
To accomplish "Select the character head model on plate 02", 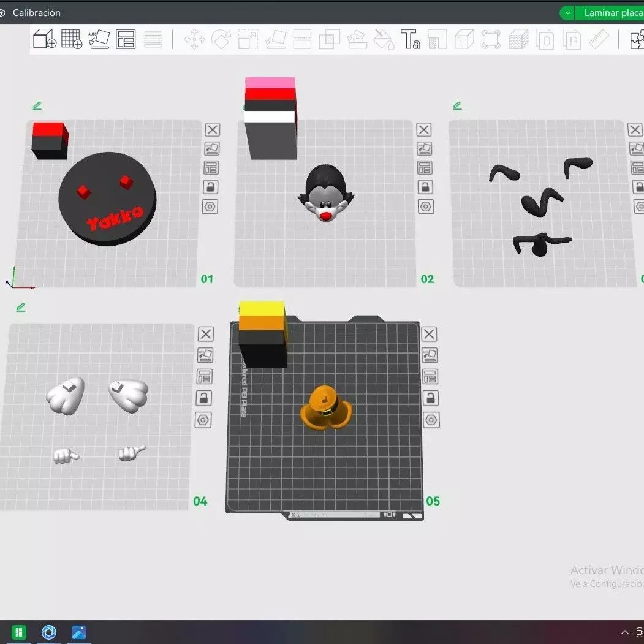I will 326,193.
